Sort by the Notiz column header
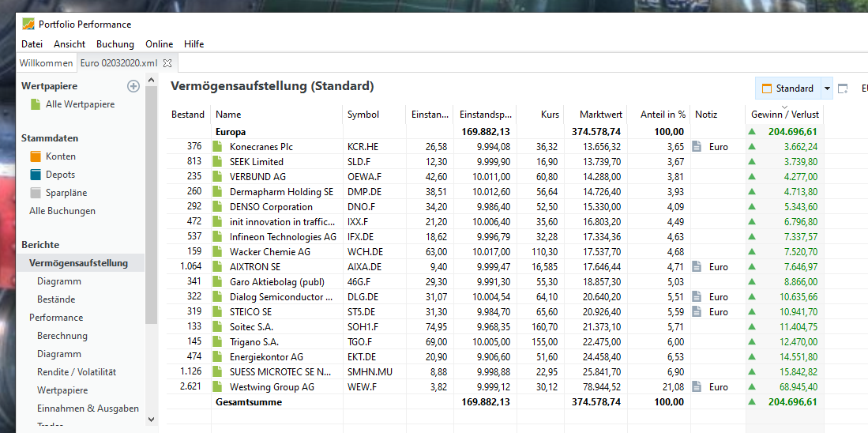 pyautogui.click(x=717, y=115)
